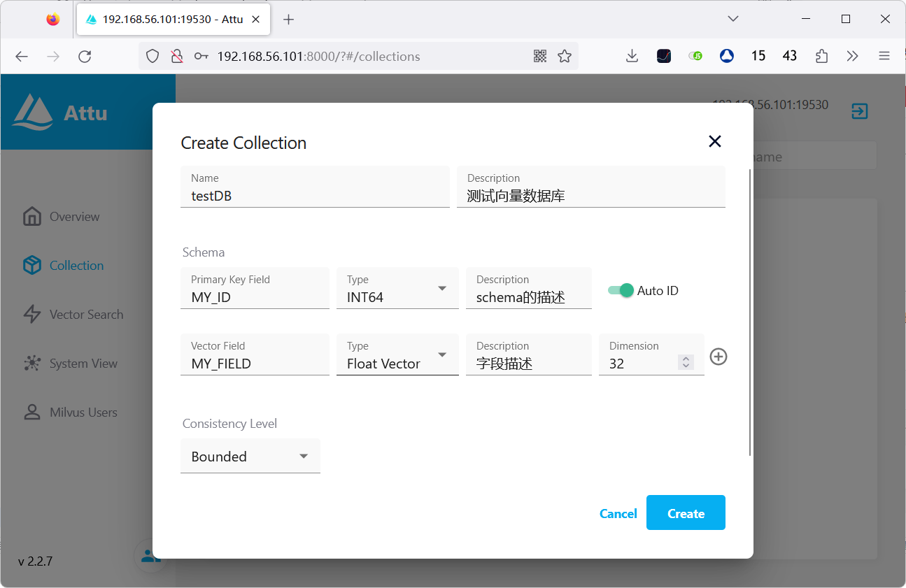Show more toolbar tools overflow
The width and height of the screenshot is (906, 588).
[x=852, y=57]
